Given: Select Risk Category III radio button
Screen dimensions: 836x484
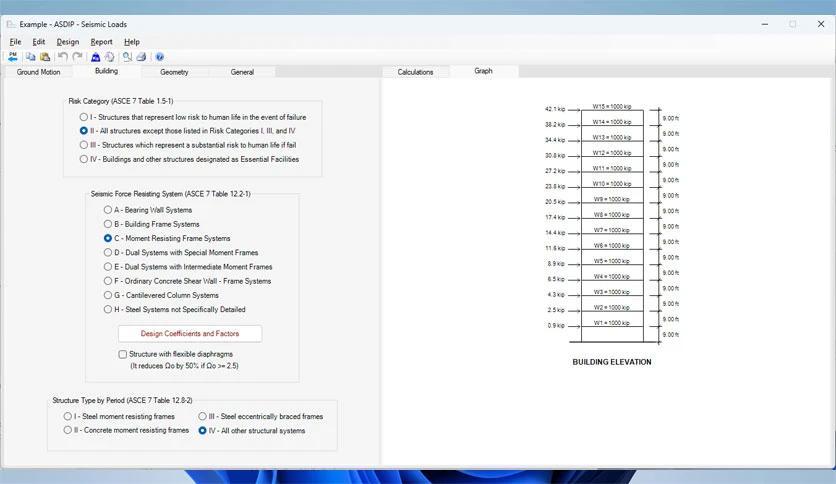Looking at the screenshot, I should point(85,145).
